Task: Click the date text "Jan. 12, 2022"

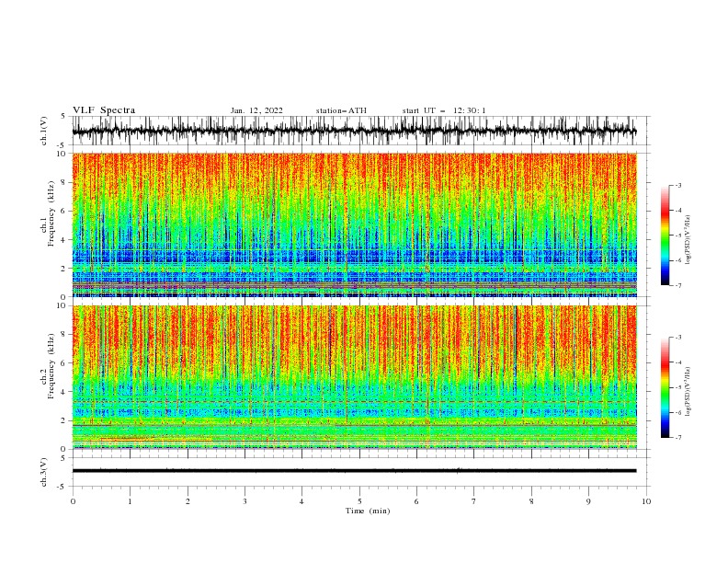Action: tap(256, 110)
